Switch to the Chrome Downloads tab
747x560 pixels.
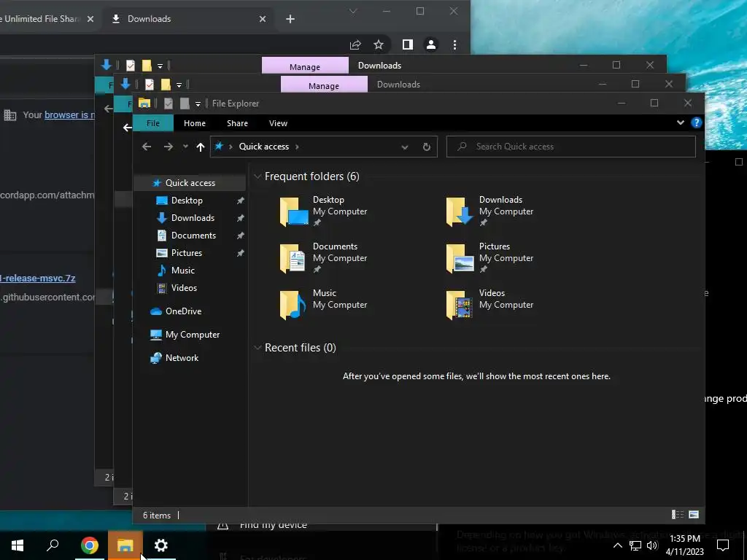(189, 19)
